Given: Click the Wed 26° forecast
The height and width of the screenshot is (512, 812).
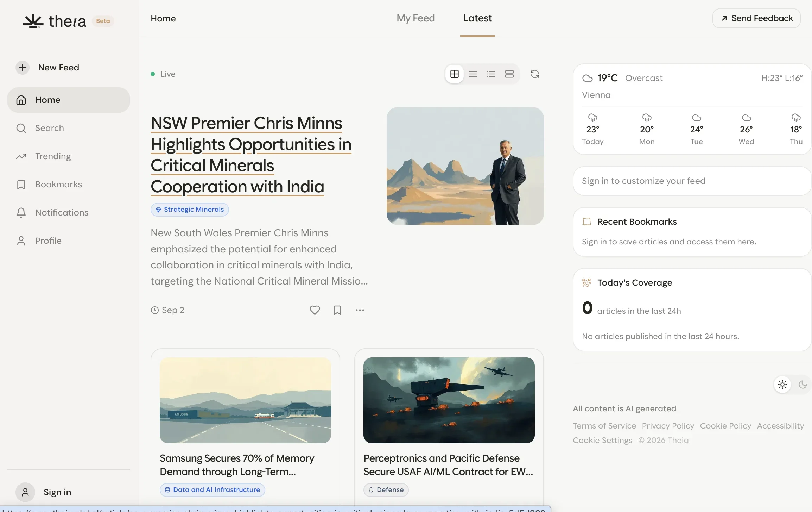Looking at the screenshot, I should click(746, 130).
